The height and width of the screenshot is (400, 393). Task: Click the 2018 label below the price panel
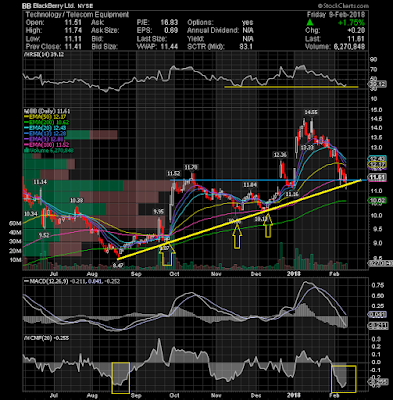(295, 274)
